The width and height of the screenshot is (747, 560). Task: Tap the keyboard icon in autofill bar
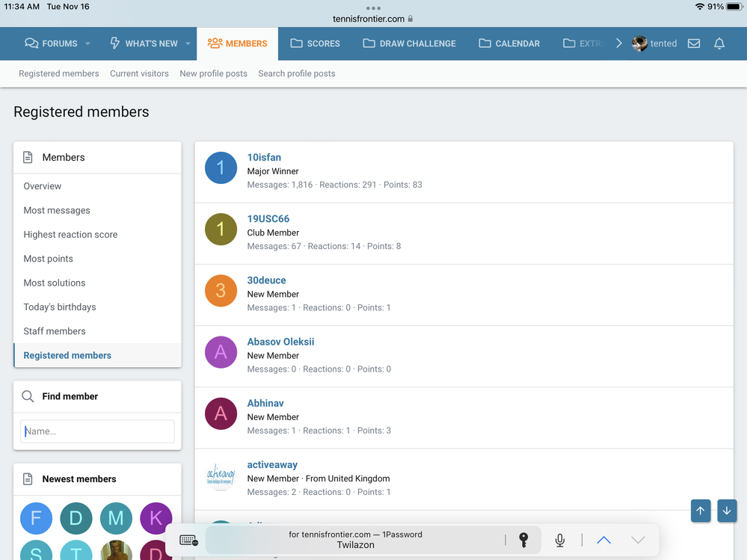(x=188, y=540)
